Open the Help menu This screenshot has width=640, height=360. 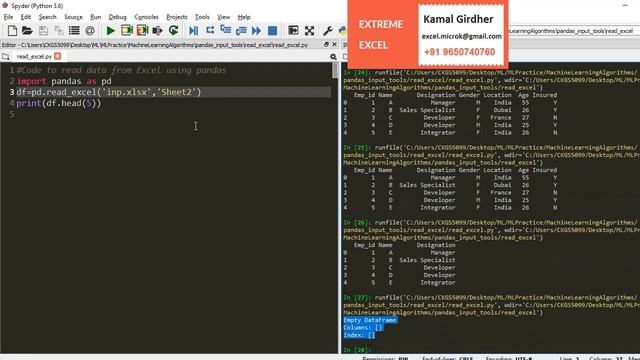pos(244,17)
